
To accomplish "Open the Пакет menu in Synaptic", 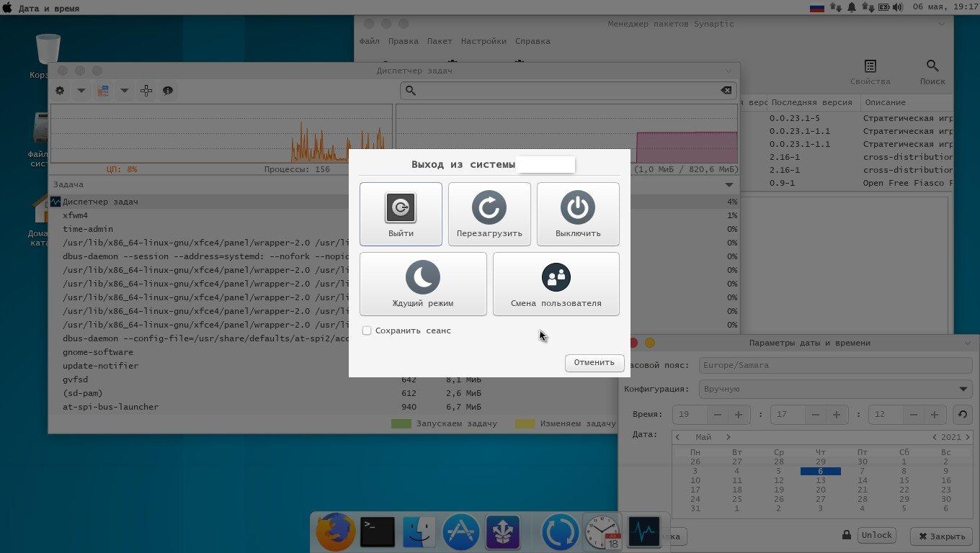I will (x=440, y=41).
